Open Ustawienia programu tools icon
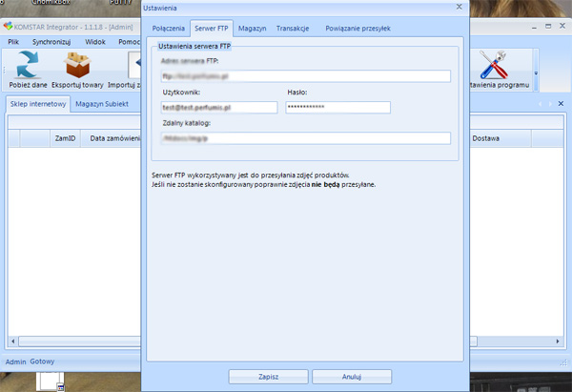 click(493, 65)
